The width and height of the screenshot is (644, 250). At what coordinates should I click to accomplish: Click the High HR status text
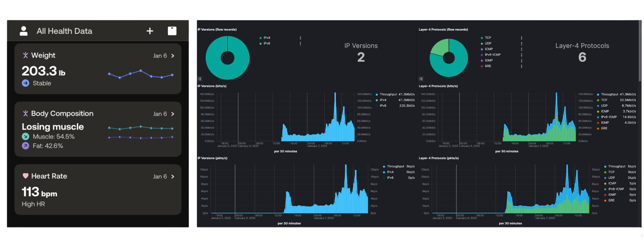pos(33,204)
